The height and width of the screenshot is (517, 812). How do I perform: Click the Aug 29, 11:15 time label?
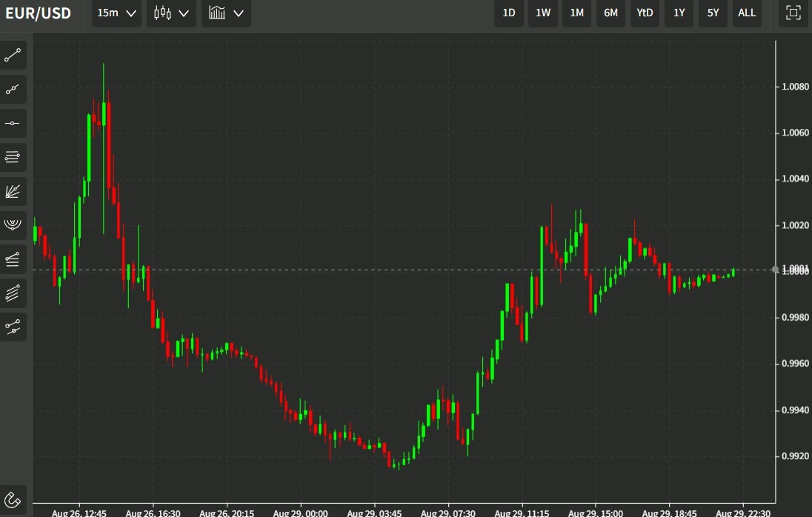click(x=522, y=513)
